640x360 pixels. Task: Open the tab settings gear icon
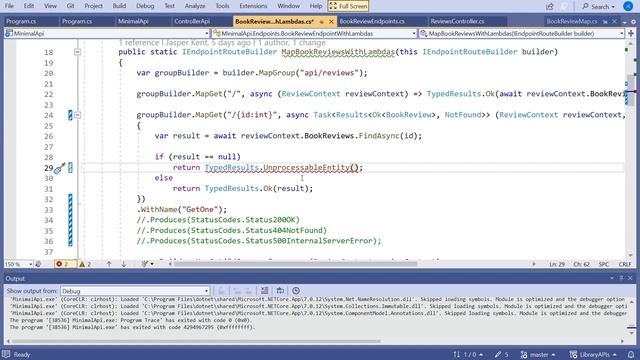[x=633, y=22]
